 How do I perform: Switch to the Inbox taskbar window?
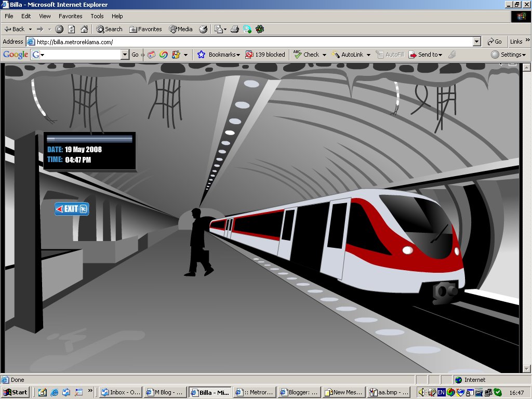click(121, 392)
